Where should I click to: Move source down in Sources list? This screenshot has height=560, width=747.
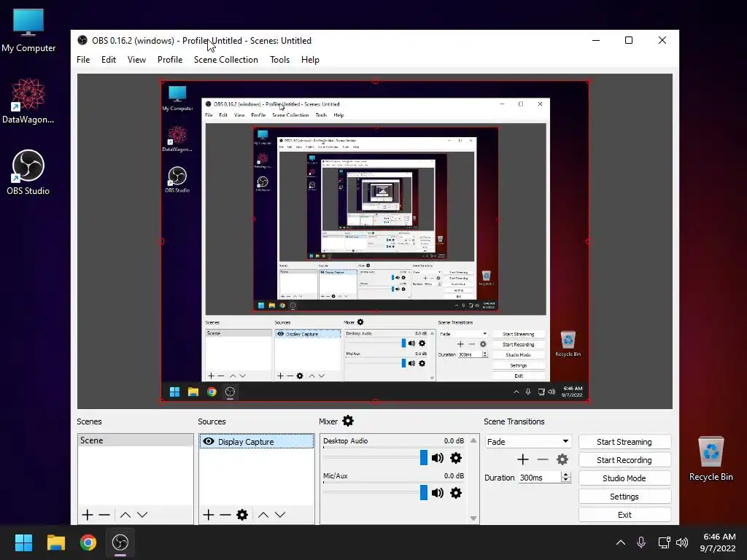coord(280,515)
